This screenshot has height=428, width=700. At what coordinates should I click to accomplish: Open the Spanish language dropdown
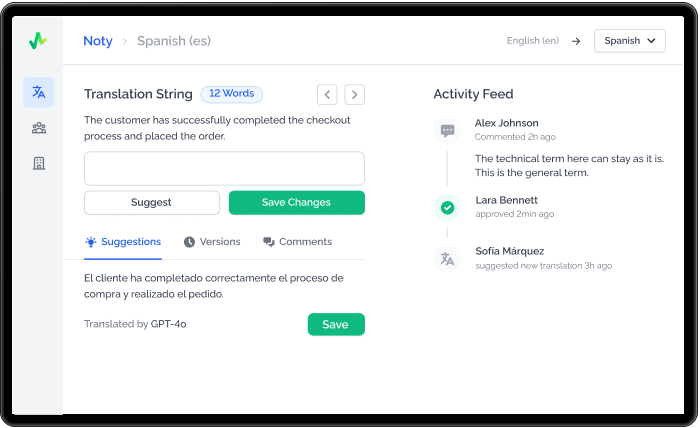point(629,41)
